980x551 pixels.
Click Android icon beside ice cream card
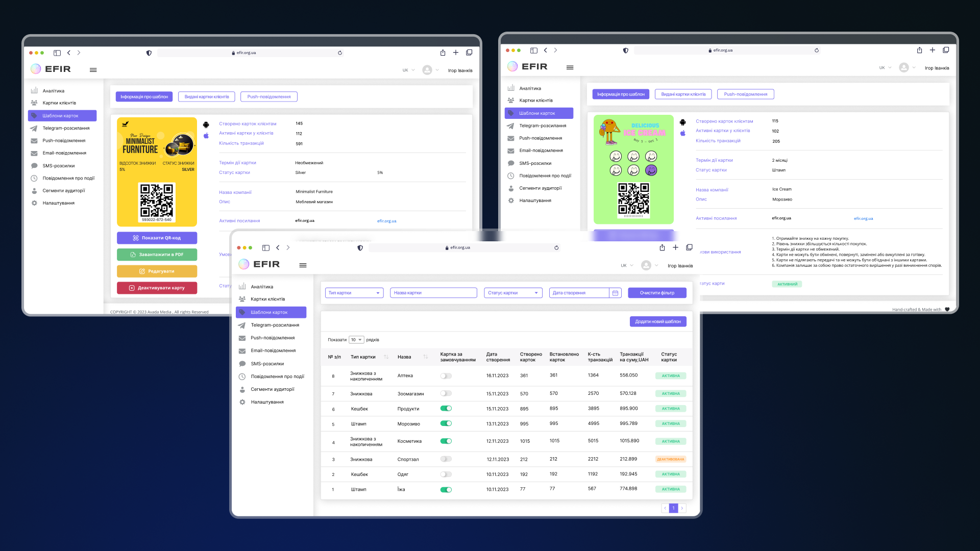click(x=682, y=122)
